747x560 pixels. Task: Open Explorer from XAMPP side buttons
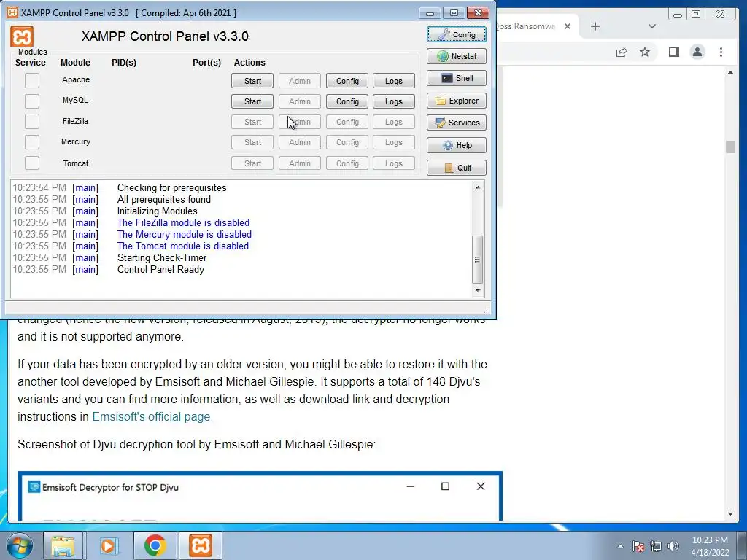point(457,101)
